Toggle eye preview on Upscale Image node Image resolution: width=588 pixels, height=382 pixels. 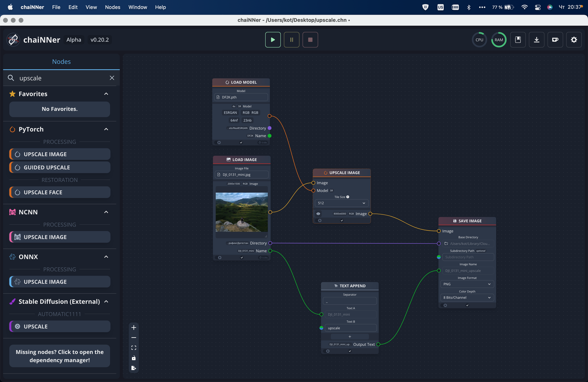(x=318, y=214)
